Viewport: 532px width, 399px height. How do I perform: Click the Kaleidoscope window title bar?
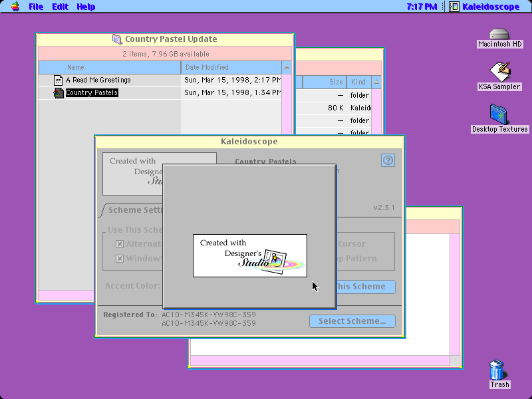[249, 142]
